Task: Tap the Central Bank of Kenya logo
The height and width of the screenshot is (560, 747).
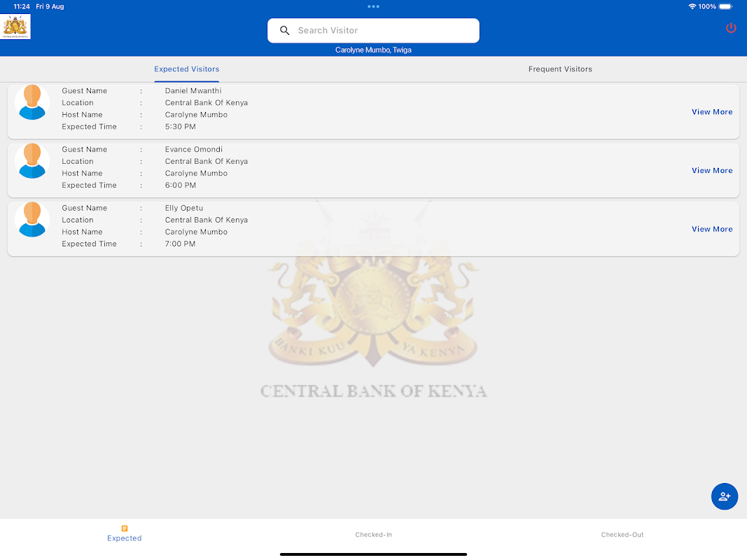Action: coord(15,26)
